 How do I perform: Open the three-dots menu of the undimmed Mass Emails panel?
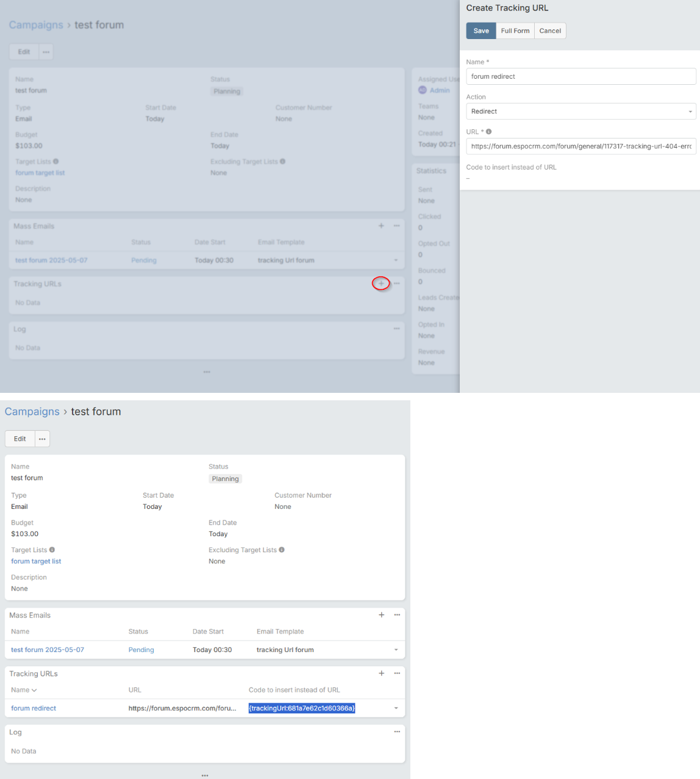tap(397, 615)
